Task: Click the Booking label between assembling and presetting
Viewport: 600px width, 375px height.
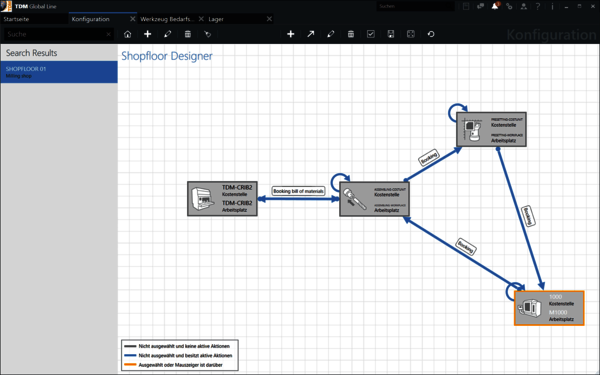Action: coord(429,157)
